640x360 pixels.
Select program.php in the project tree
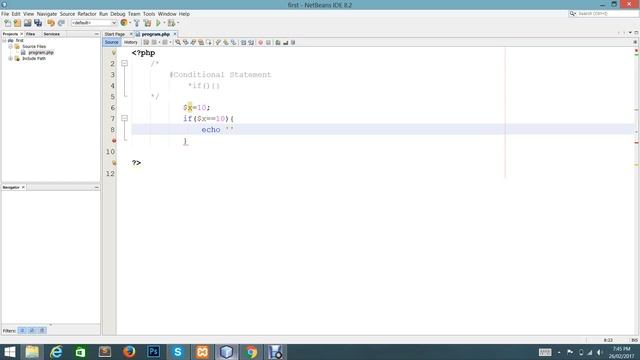[41, 53]
